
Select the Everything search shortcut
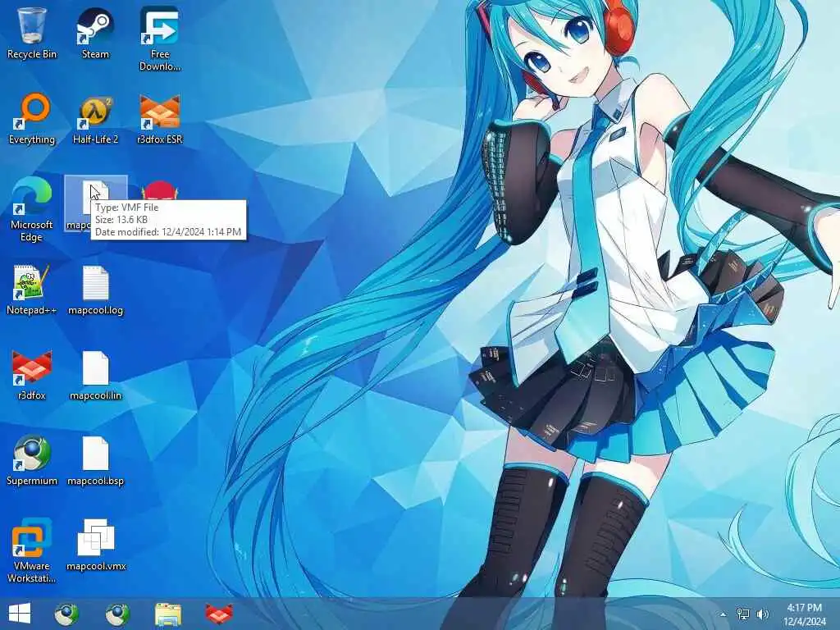[x=32, y=119]
